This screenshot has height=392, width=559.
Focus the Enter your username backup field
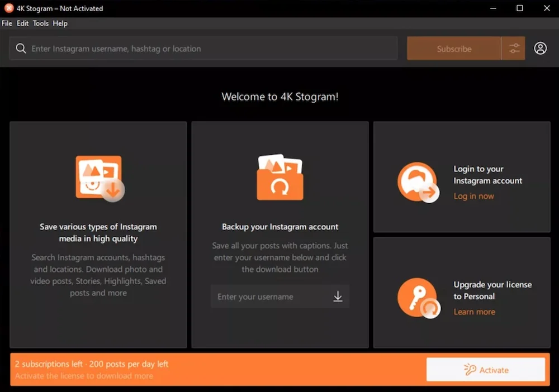click(280, 296)
